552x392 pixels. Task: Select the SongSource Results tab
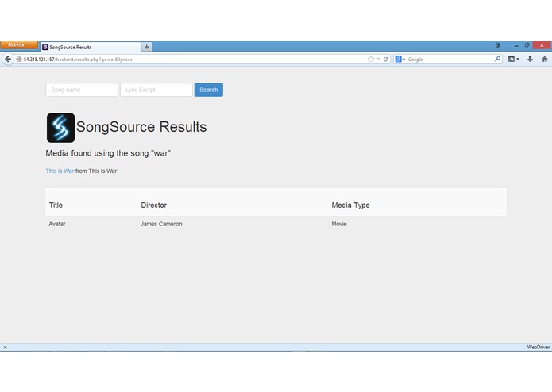click(90, 47)
